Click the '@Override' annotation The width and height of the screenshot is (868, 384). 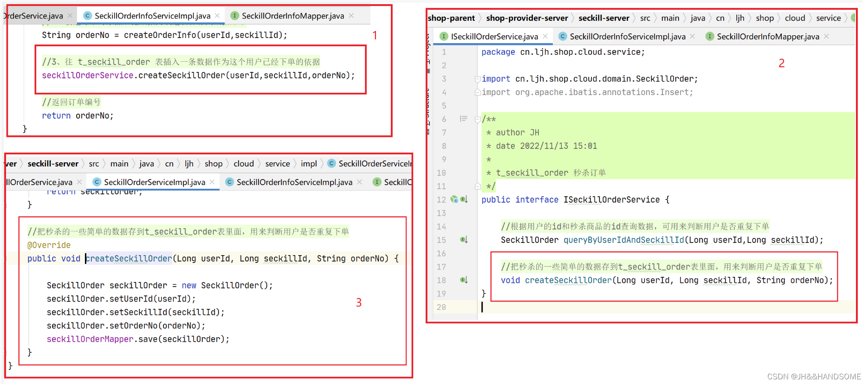49,245
